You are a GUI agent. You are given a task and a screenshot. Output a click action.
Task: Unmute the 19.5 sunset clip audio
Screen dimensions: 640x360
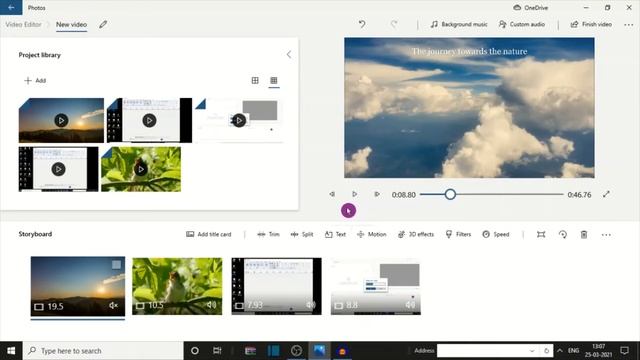pyautogui.click(x=113, y=305)
